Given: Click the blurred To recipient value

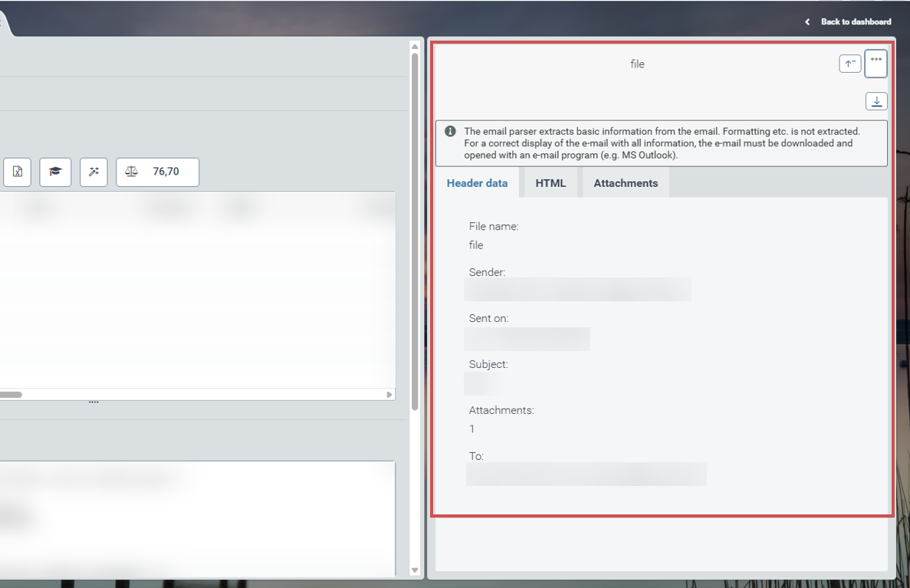Looking at the screenshot, I should pos(586,474).
